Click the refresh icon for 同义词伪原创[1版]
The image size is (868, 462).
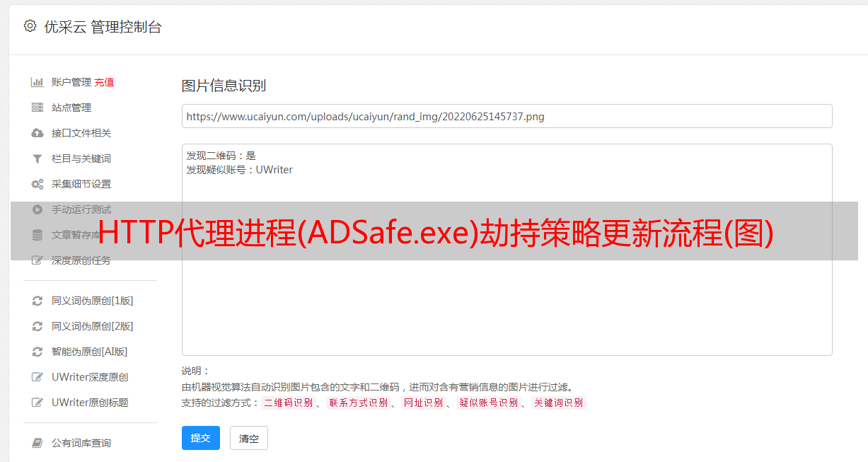click(37, 301)
